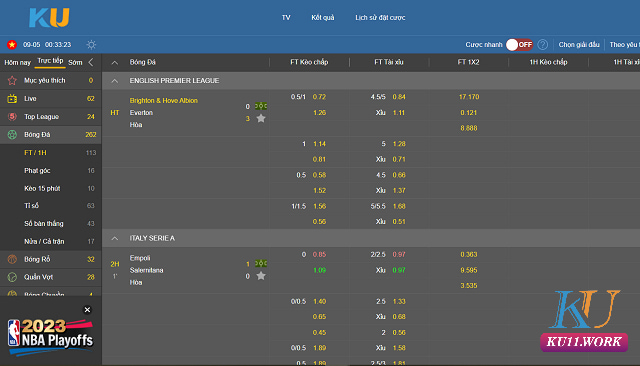
Task: Open the brightness theme sun icon
Action: [x=91, y=44]
